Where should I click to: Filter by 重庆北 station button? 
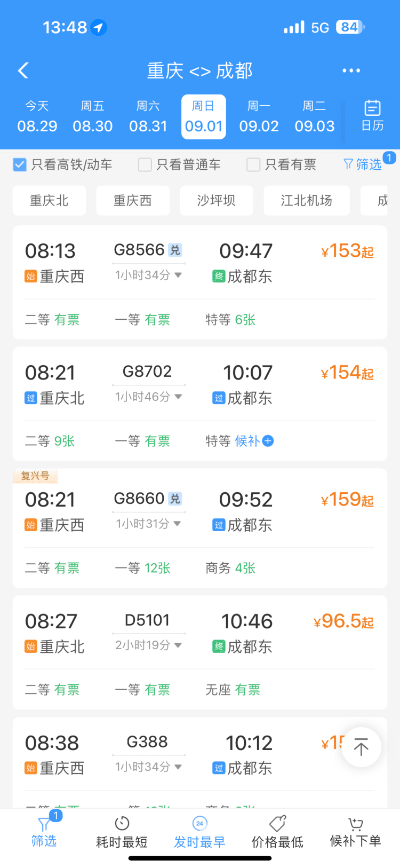click(x=49, y=201)
